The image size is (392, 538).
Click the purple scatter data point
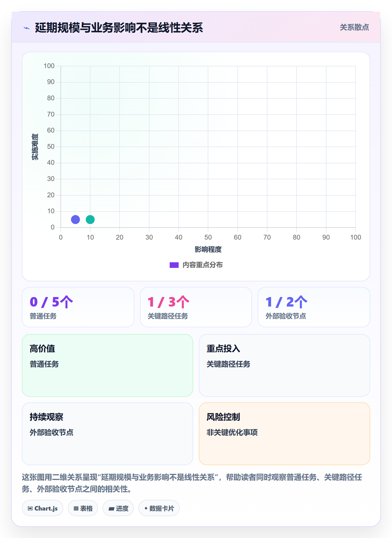pos(75,219)
